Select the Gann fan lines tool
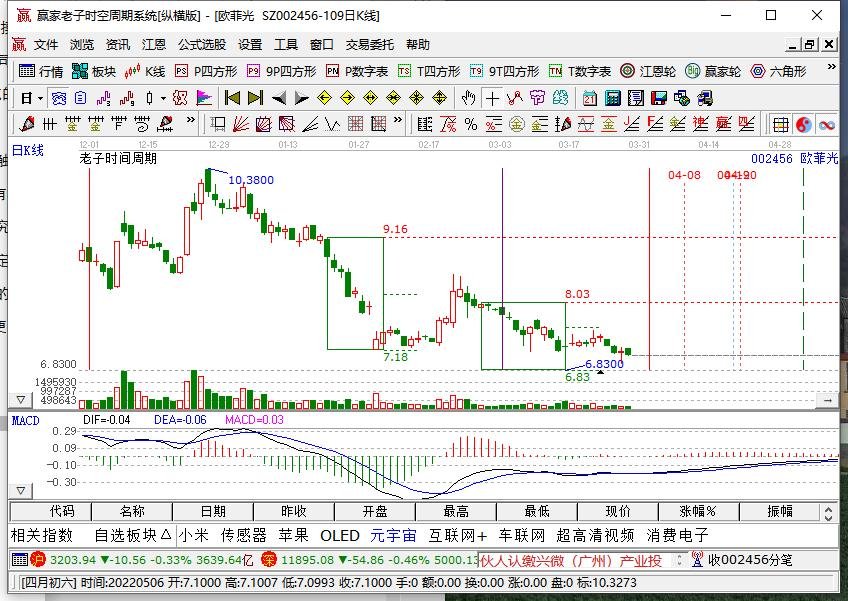Image resolution: width=848 pixels, height=601 pixels. point(241,125)
